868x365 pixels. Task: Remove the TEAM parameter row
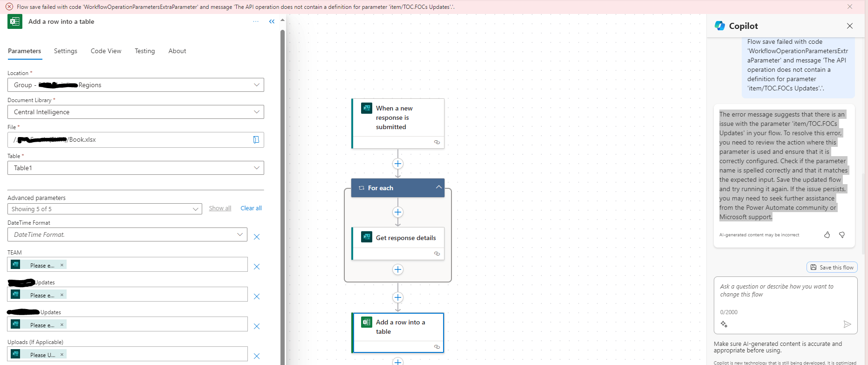256,267
